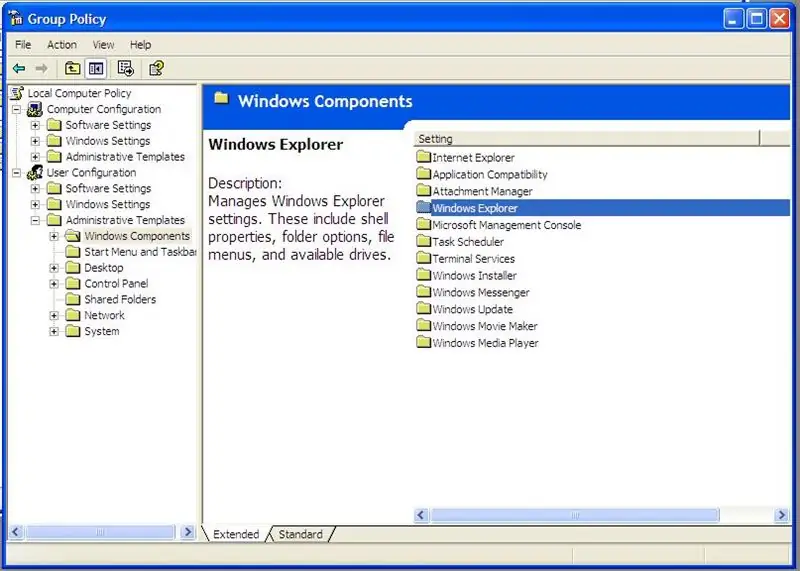Click the tree pane horizontal scrollbar thumb
The height and width of the screenshot is (571, 800).
(100, 532)
